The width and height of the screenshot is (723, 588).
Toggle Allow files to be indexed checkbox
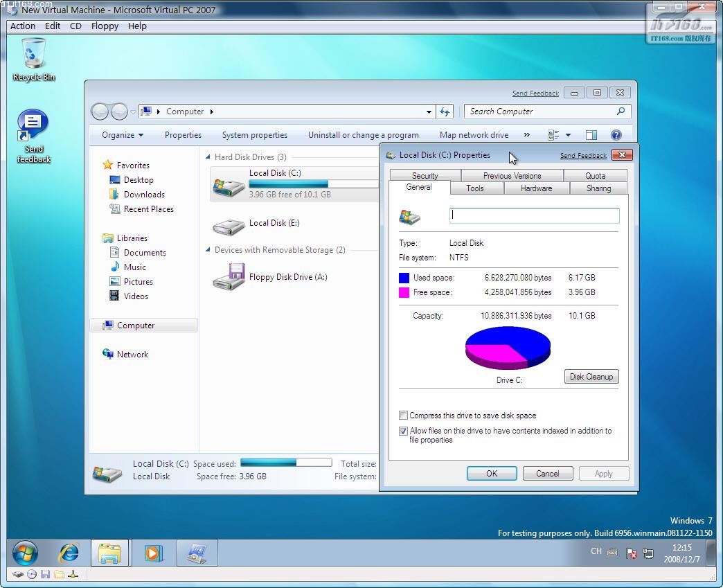click(404, 431)
